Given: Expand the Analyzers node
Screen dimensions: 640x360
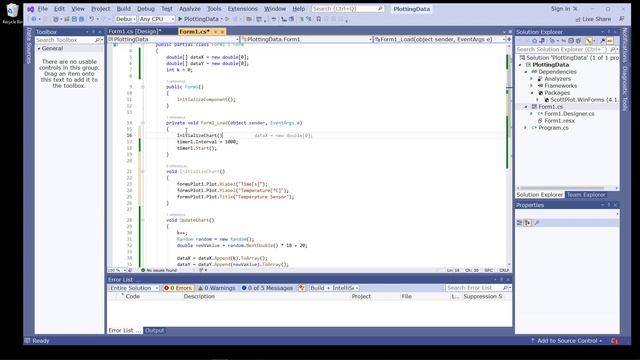Looking at the screenshot, I should point(532,79).
